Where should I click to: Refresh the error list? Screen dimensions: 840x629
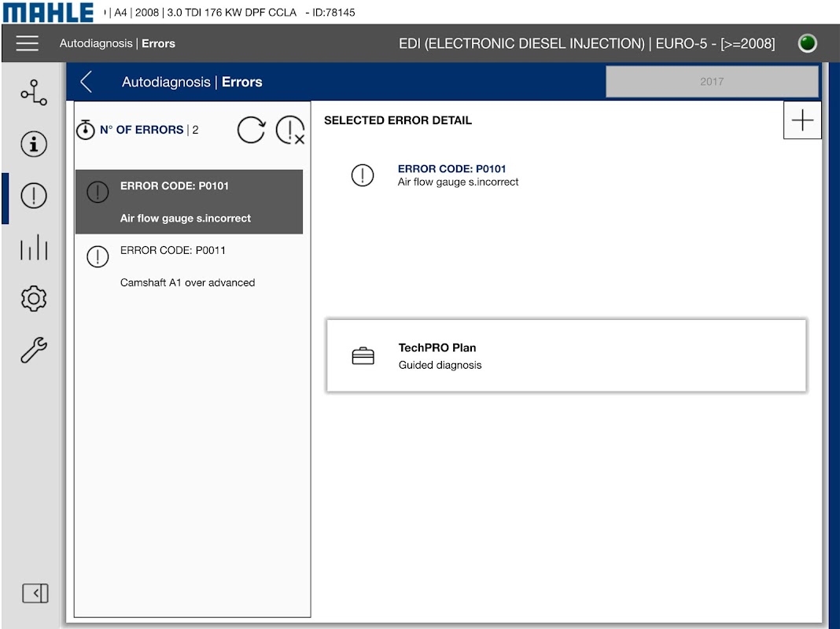(x=251, y=130)
